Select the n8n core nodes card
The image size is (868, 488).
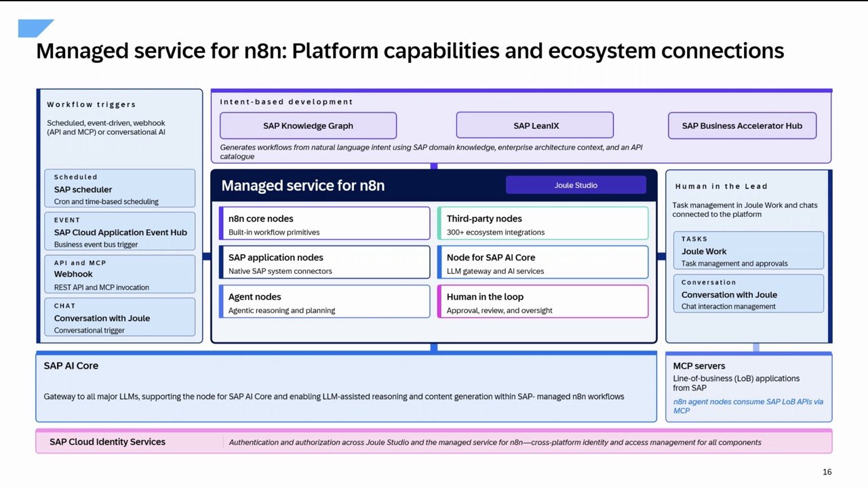(324, 224)
